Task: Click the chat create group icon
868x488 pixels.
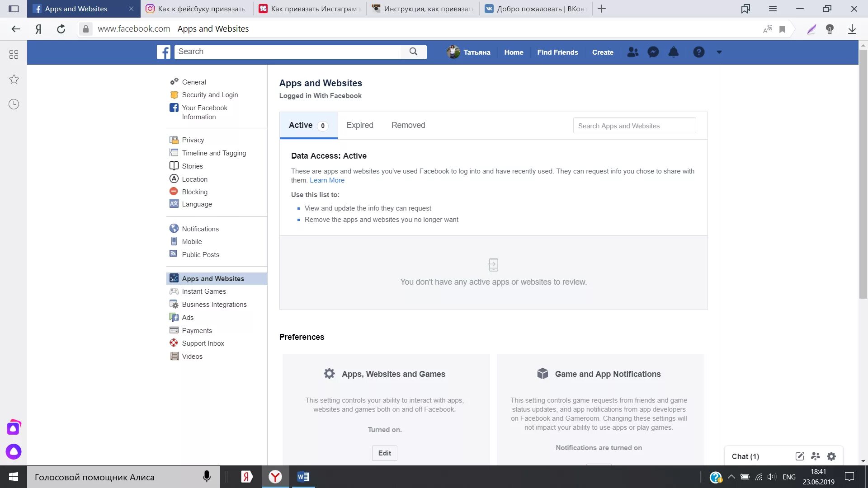Action: pyautogui.click(x=816, y=456)
